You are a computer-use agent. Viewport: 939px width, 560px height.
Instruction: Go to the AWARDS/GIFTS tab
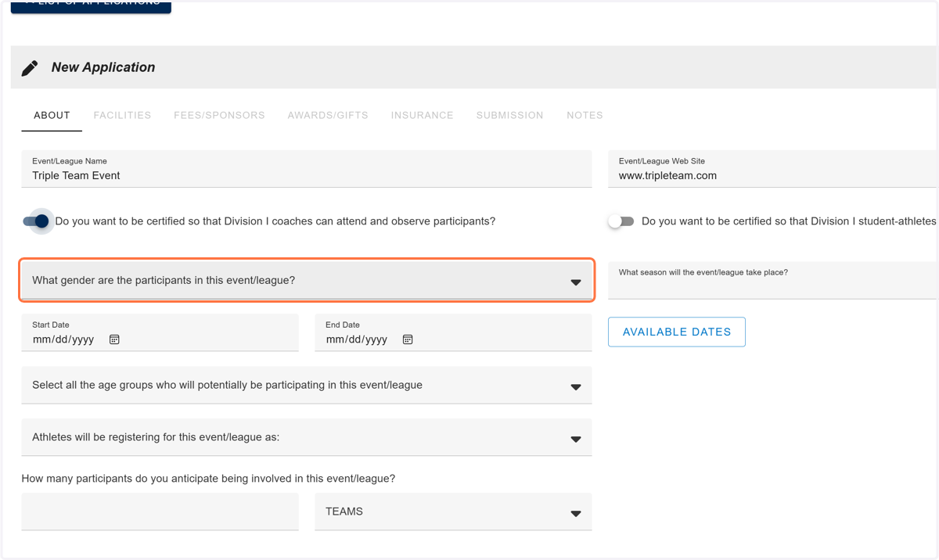point(328,115)
